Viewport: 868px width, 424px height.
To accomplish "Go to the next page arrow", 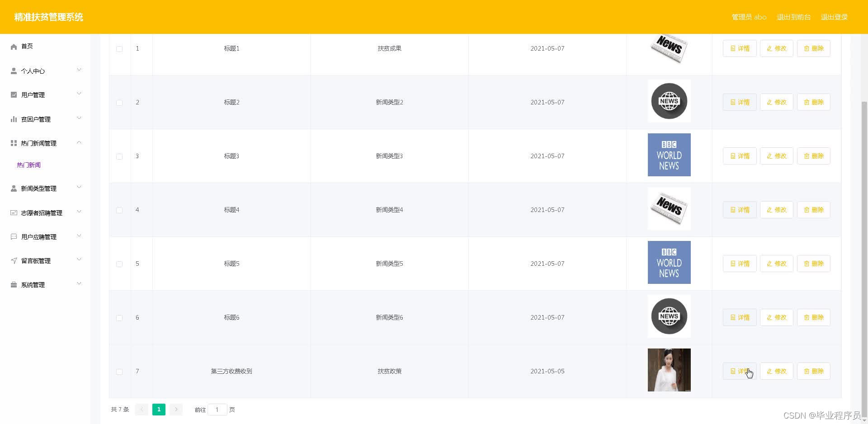I will (176, 410).
